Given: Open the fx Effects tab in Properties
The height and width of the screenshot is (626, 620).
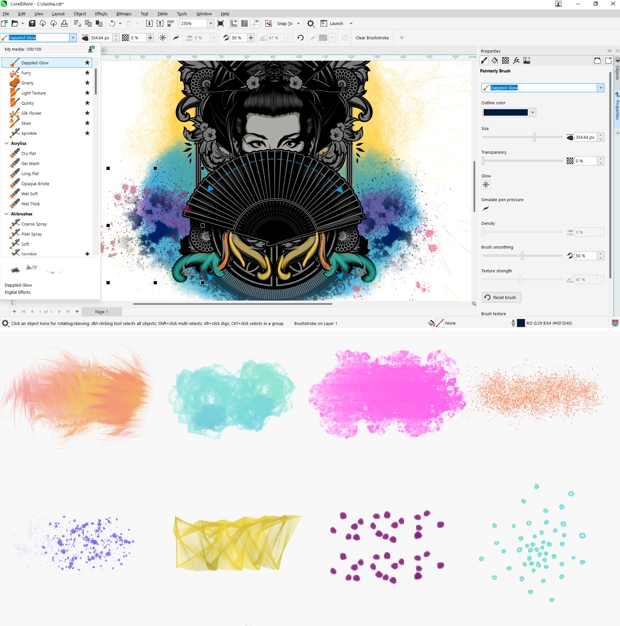Looking at the screenshot, I should pyautogui.click(x=516, y=60).
